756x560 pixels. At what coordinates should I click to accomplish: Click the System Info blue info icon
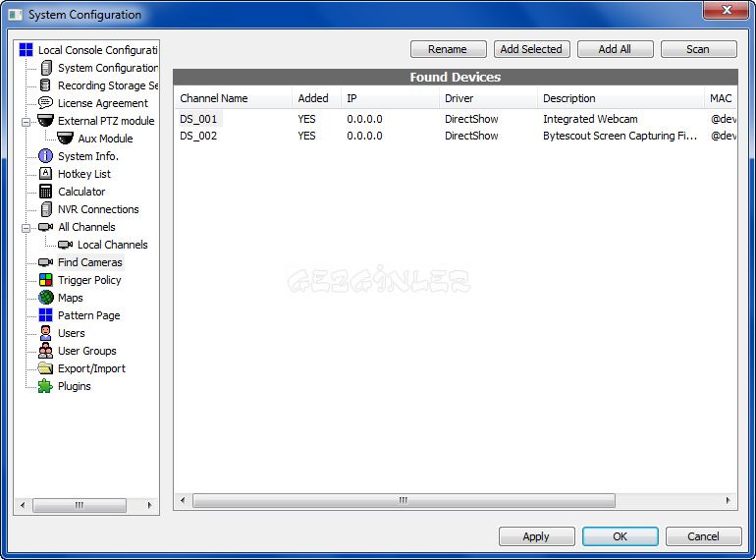(x=45, y=156)
